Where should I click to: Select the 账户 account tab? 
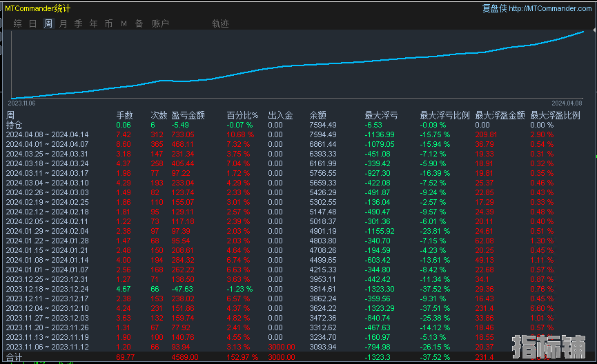pyautogui.click(x=160, y=23)
